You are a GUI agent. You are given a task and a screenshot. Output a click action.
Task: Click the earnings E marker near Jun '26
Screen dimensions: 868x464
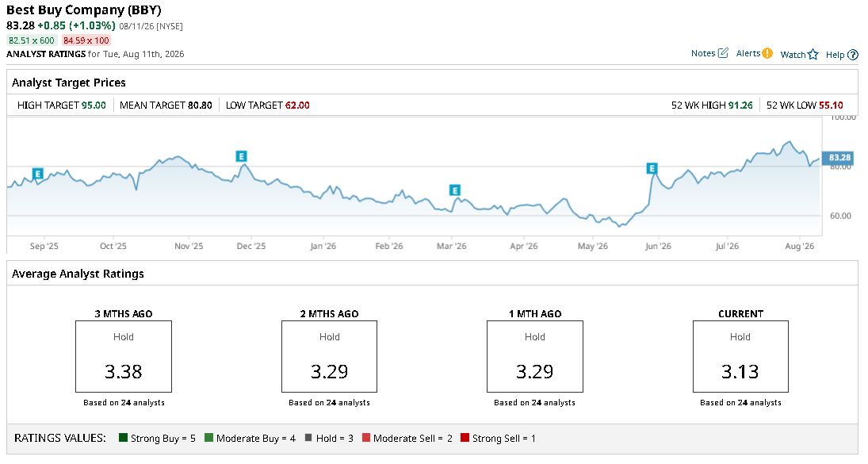pos(652,168)
